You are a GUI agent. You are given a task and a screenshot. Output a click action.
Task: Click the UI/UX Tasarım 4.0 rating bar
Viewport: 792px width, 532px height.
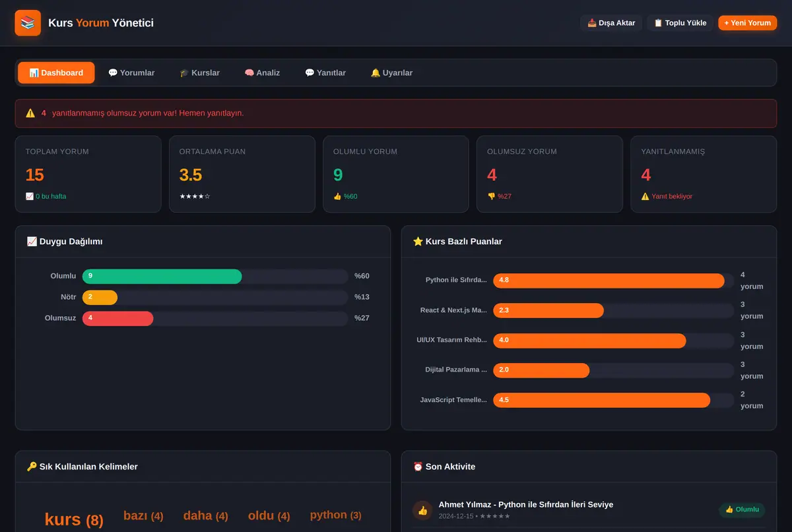click(x=589, y=341)
